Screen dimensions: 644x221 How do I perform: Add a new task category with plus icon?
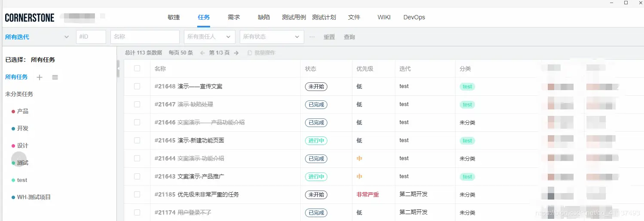[40, 77]
